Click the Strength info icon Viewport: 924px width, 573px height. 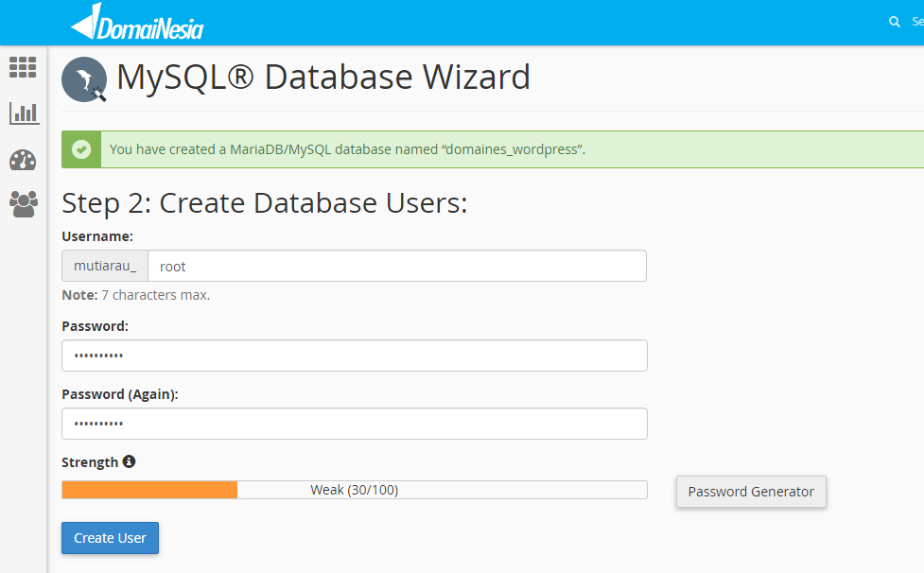[x=129, y=461]
